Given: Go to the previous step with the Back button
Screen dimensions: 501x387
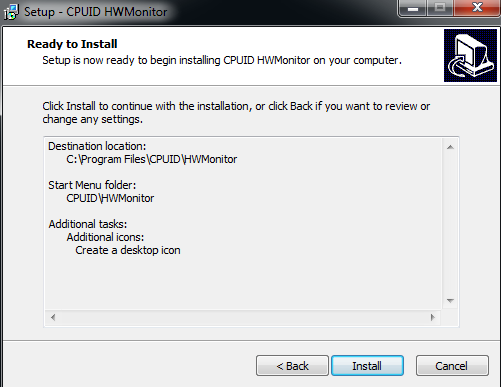Looking at the screenshot, I should (292, 366).
